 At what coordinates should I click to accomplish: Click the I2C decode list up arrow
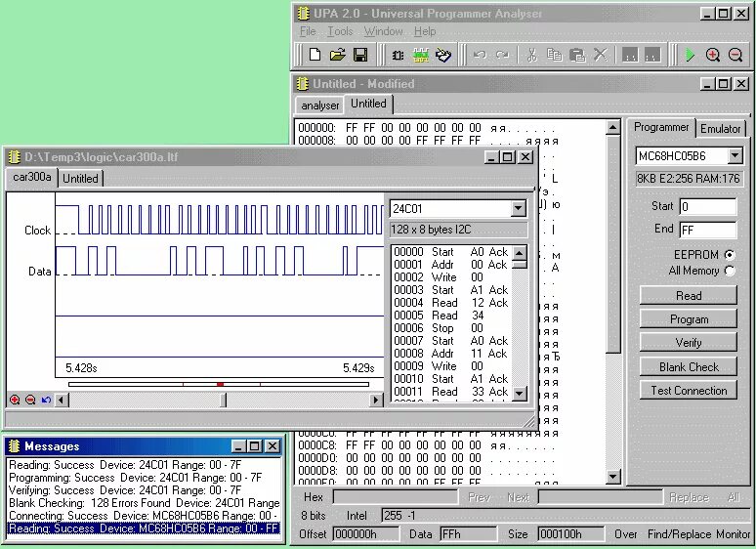point(520,253)
